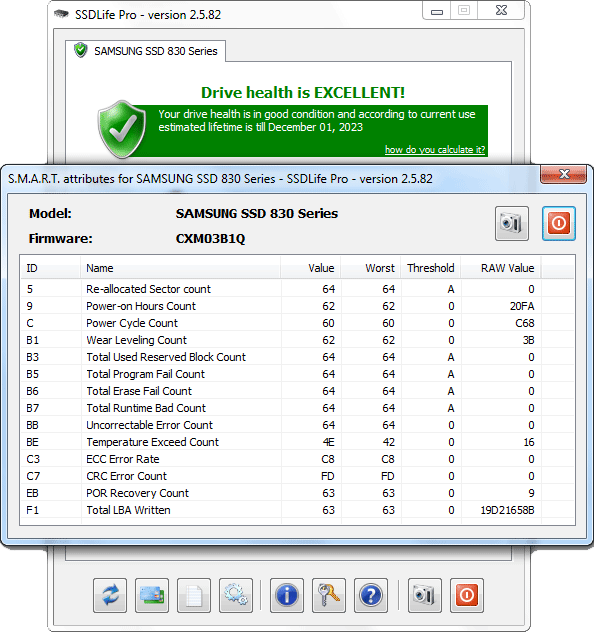Viewport: 594px width, 632px height.
Task: Click the SSDLife drive icon in title bar
Action: (61, 14)
